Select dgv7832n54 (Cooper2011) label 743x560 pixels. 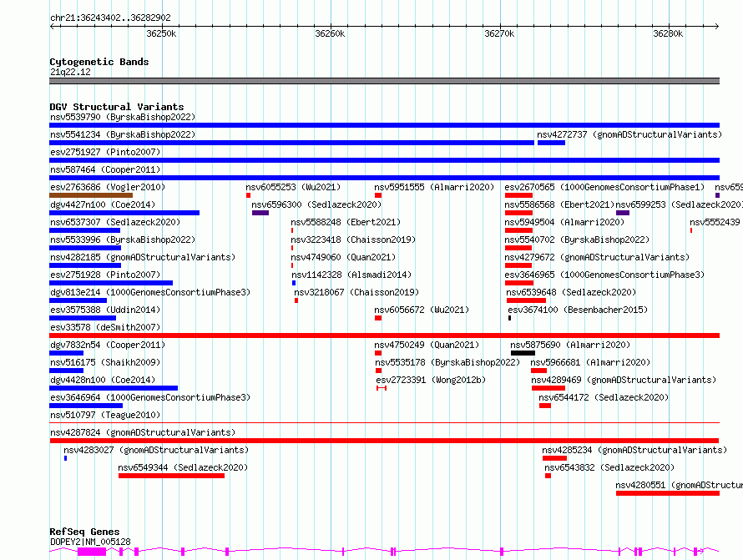click(x=108, y=345)
